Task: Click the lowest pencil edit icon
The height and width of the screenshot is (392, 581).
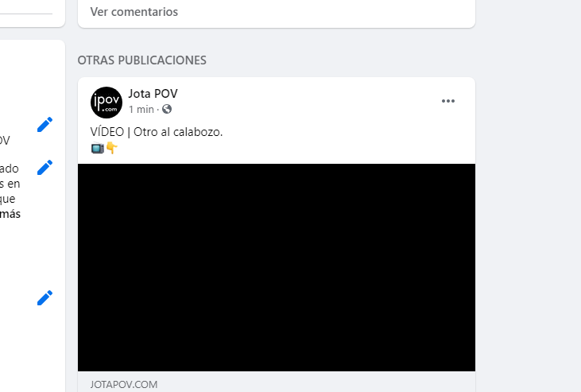Action: [45, 298]
